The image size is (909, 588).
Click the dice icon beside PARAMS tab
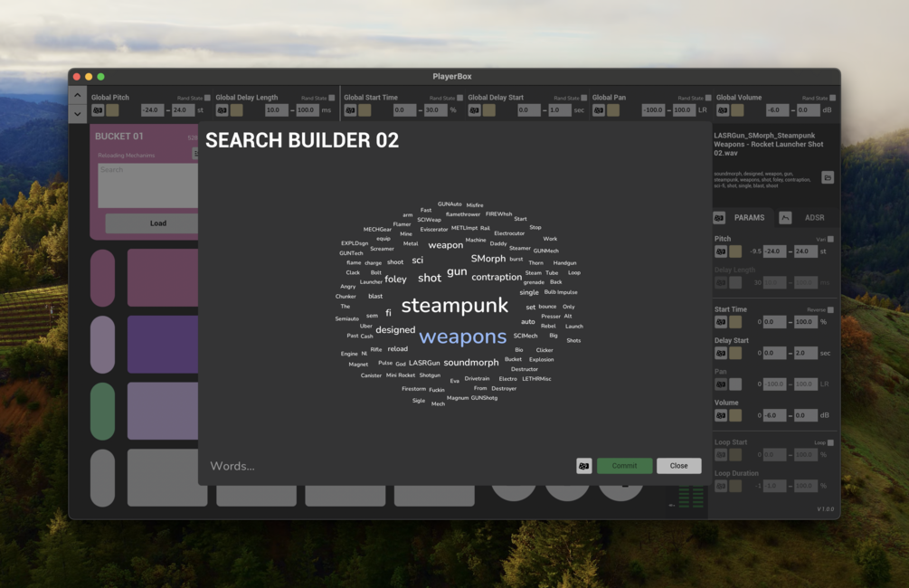719,217
